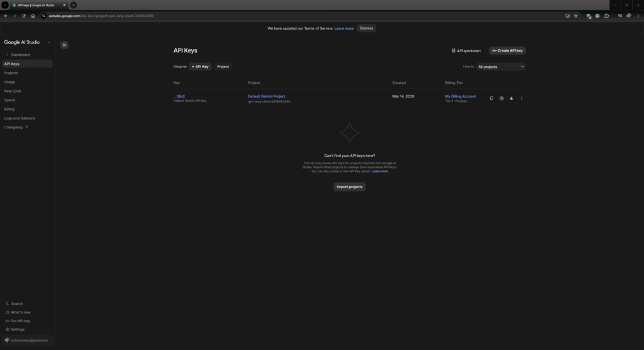Click the Tier 1 - Postpay text
This screenshot has height=350, width=644.
tap(456, 101)
